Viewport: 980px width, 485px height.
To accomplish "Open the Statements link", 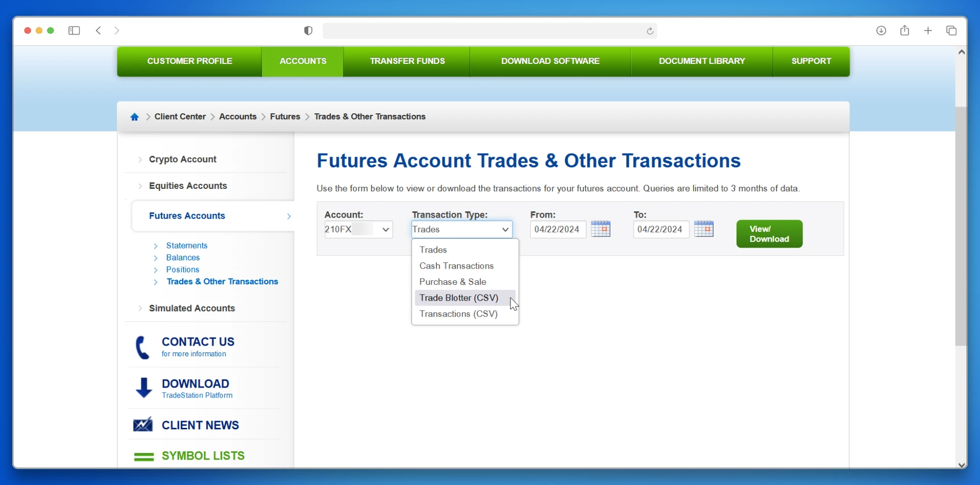I will (187, 246).
